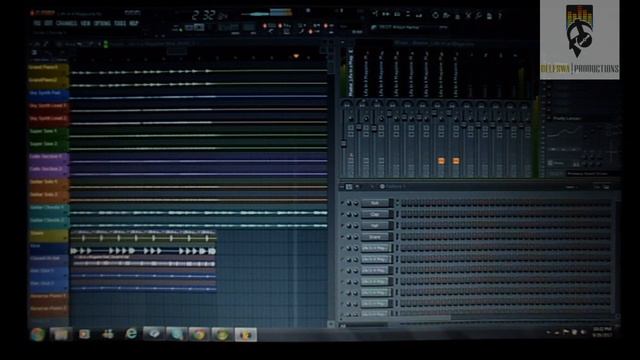Click the Master track volume fader
The image size is (640, 360).
(x=344, y=143)
